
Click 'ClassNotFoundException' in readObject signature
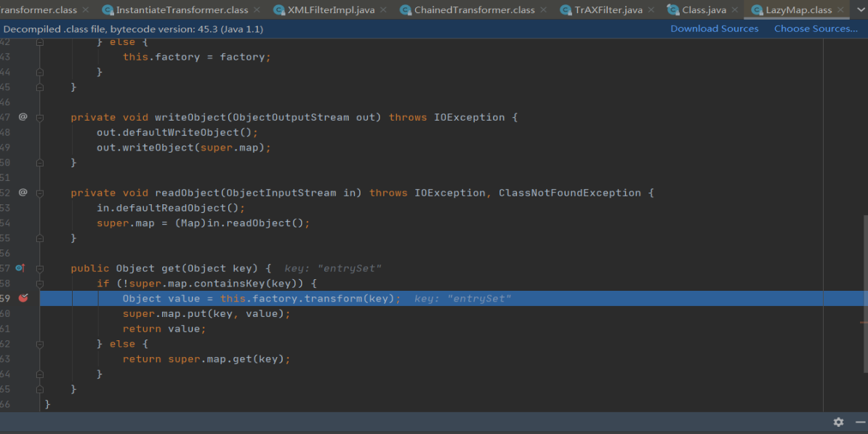(x=570, y=193)
